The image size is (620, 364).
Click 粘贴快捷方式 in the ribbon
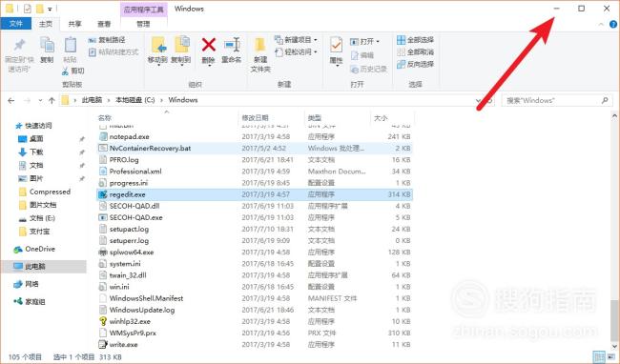[x=114, y=51]
